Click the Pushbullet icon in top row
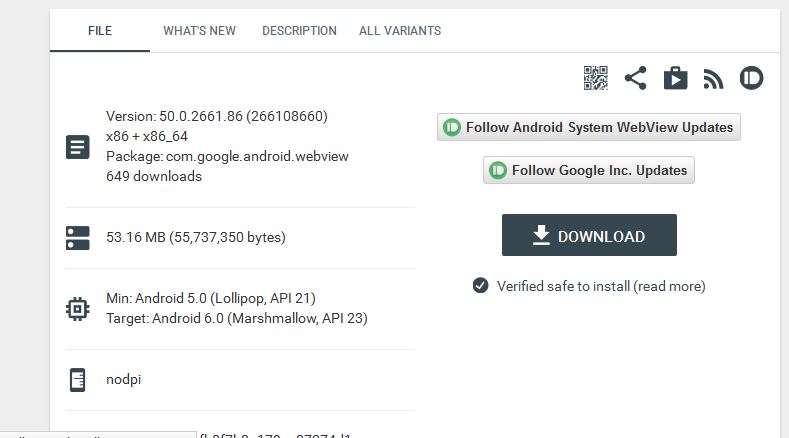This screenshot has height=438, width=789. 751,78
